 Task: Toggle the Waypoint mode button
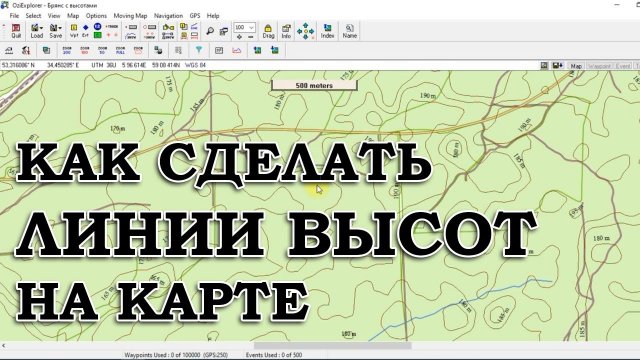point(599,65)
